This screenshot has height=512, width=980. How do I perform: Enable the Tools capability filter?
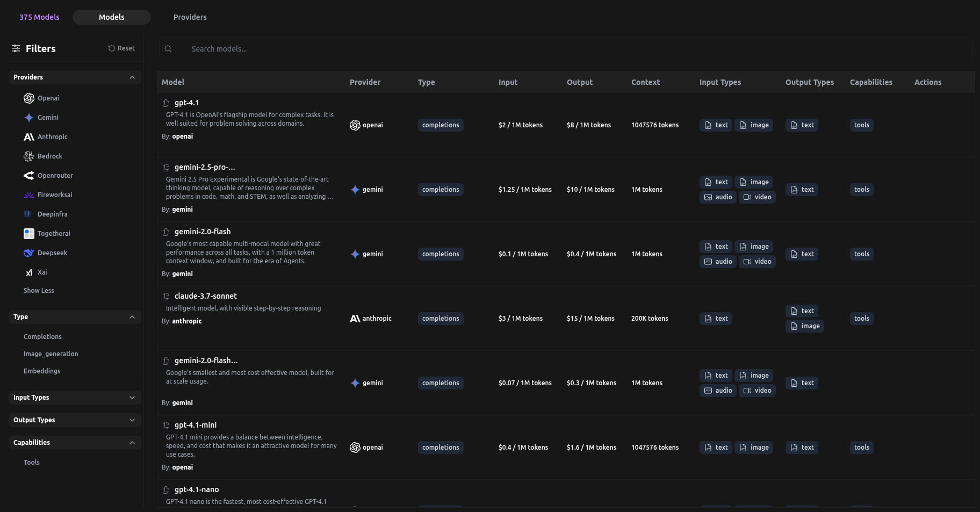point(32,463)
